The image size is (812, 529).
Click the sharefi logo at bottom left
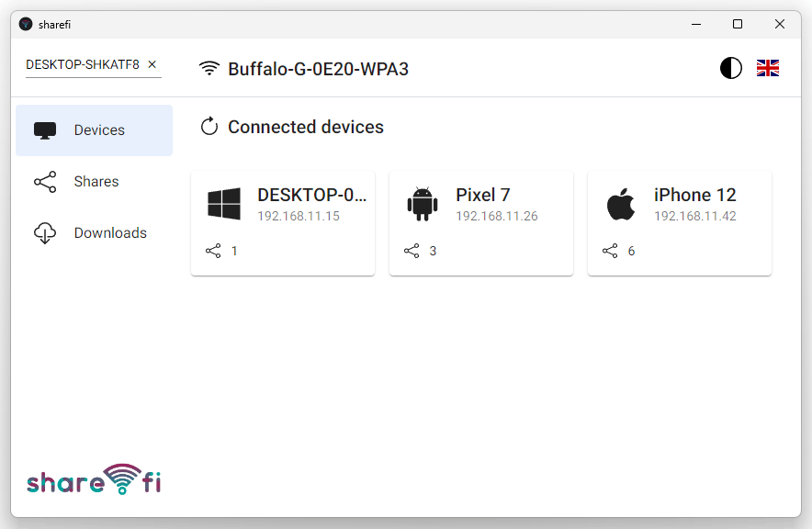tap(94, 479)
